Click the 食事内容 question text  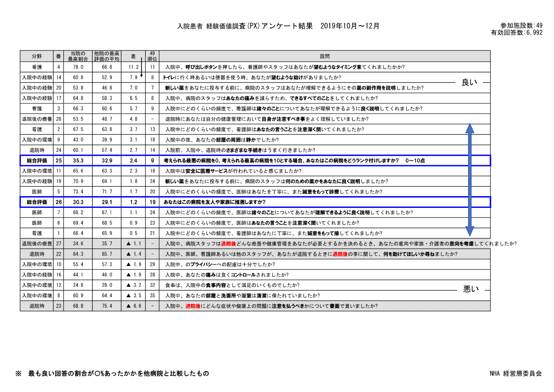pos(232,286)
